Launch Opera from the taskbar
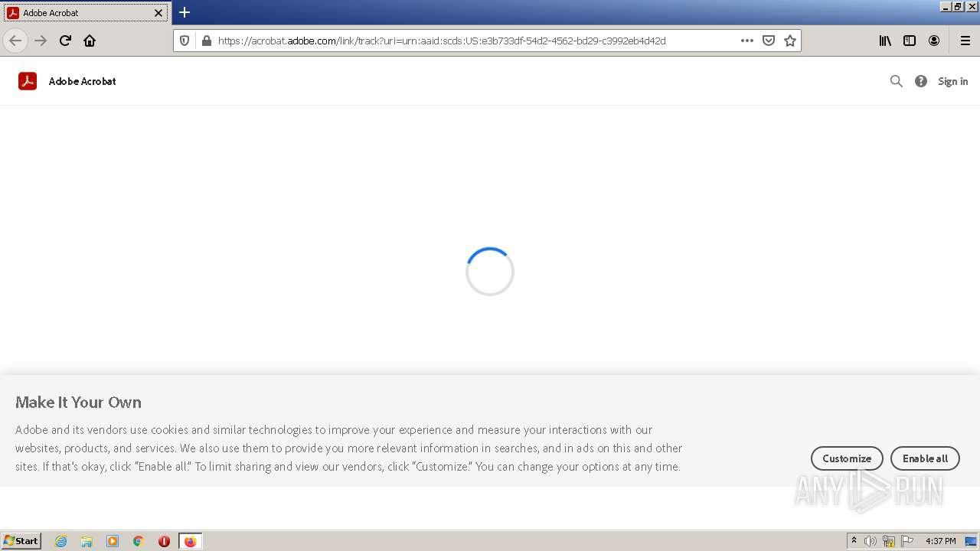The height and width of the screenshot is (551, 980). pyautogui.click(x=164, y=541)
